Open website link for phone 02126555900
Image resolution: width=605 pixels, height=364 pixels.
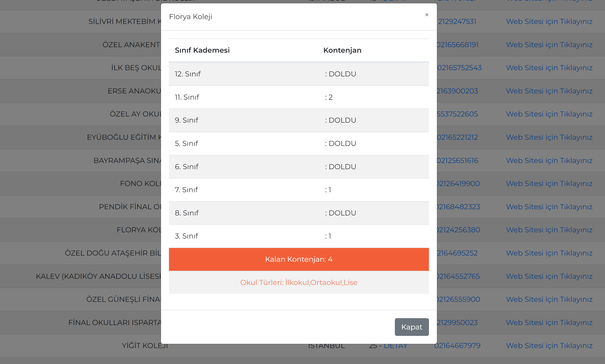tap(549, 299)
